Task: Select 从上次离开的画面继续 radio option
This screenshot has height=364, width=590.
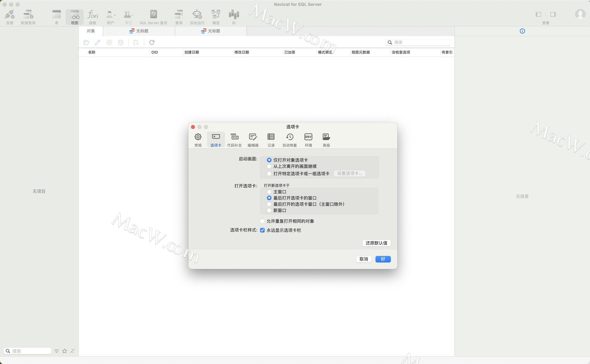Action: [269, 166]
